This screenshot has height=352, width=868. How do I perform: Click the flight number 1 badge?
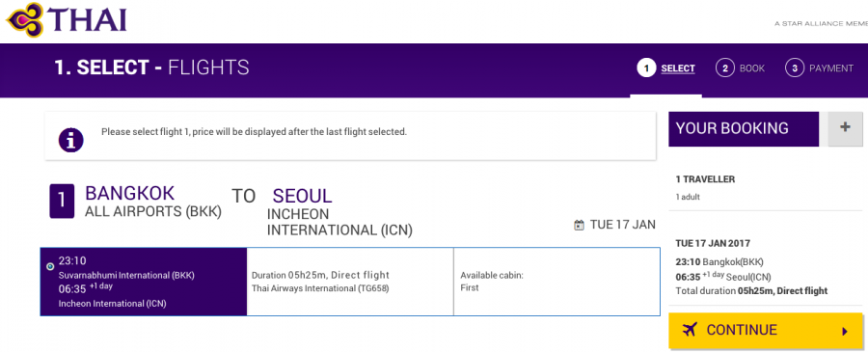tap(62, 201)
